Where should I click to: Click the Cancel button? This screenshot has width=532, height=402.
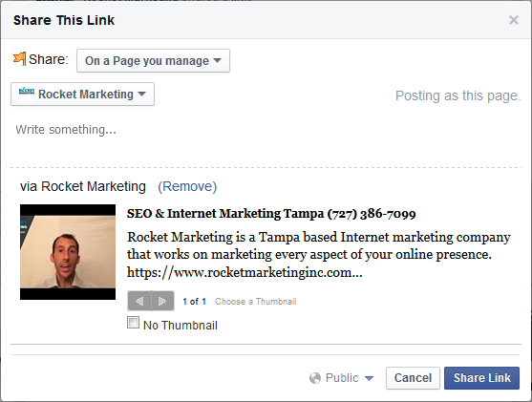point(413,378)
